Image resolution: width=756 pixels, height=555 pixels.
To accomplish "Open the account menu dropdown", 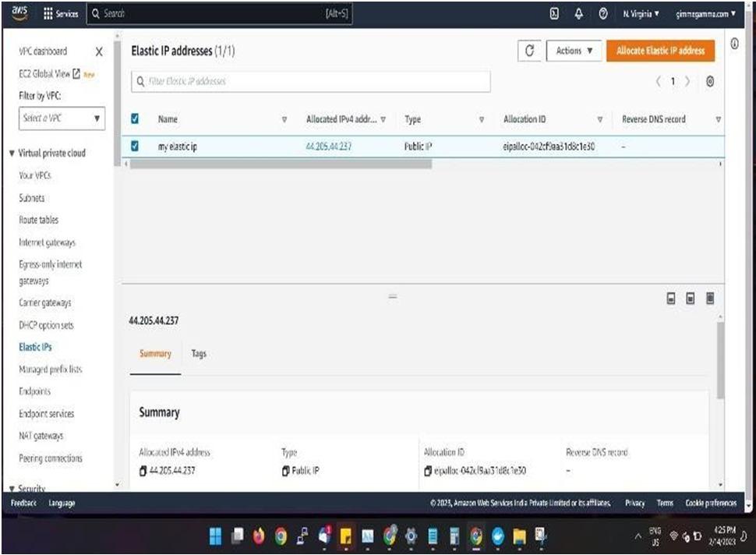I will pos(706,14).
